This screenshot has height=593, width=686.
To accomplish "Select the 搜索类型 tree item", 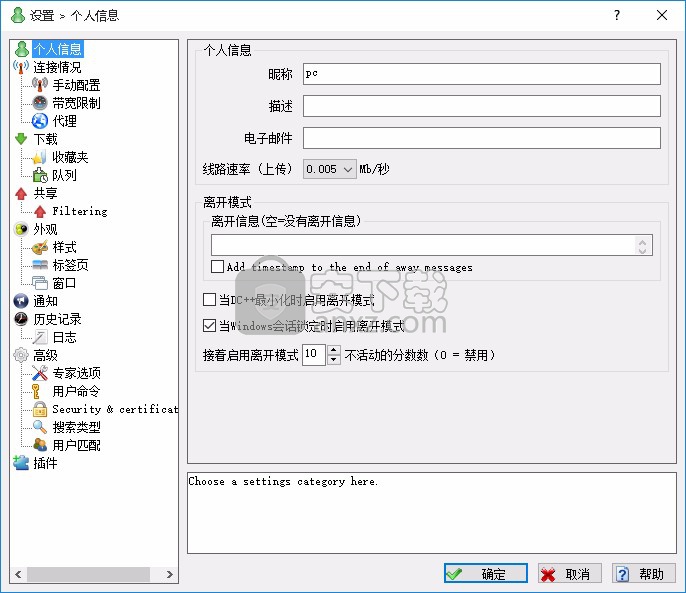I will click(x=77, y=427).
